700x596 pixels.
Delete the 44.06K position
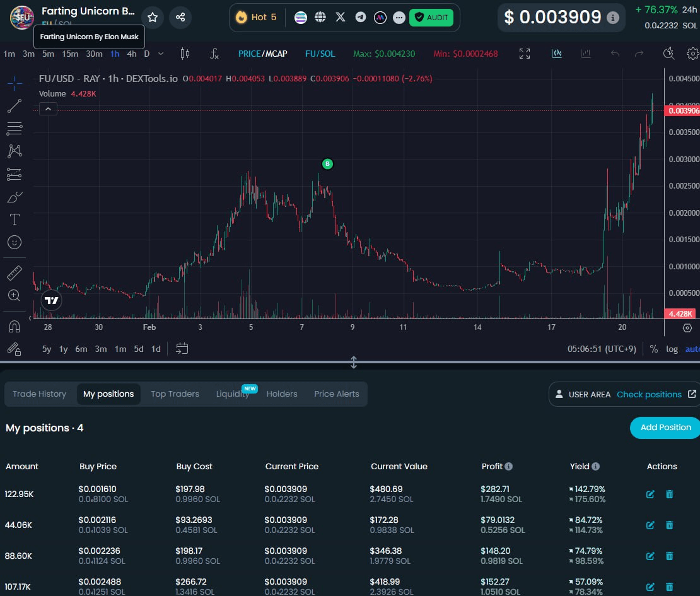pyautogui.click(x=669, y=525)
